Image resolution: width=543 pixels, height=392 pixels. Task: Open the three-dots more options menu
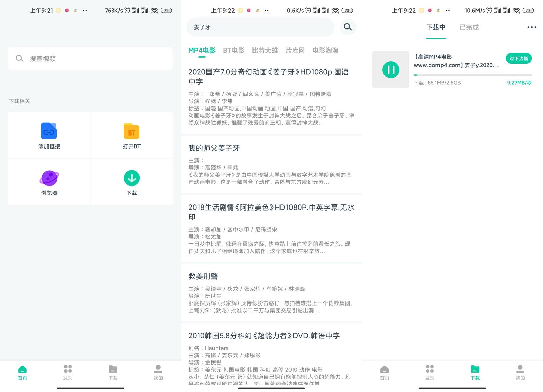[x=531, y=27]
